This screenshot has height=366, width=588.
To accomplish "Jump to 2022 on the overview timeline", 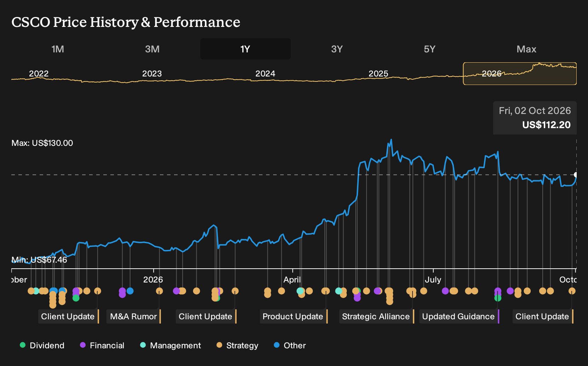I will tap(39, 74).
